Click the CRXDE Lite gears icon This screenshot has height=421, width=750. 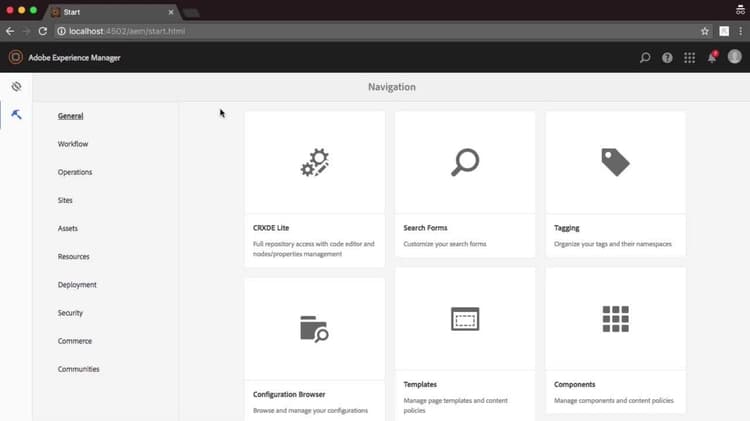click(x=315, y=162)
